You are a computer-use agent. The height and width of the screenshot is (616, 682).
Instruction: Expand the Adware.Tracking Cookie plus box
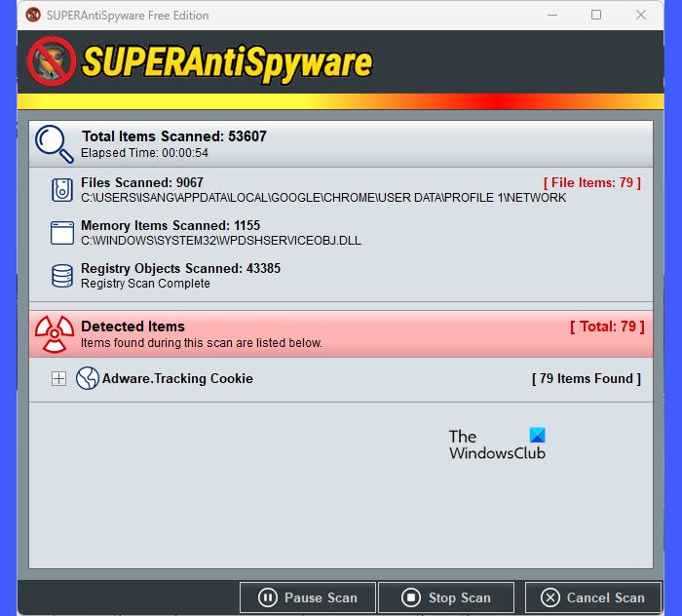[58, 378]
